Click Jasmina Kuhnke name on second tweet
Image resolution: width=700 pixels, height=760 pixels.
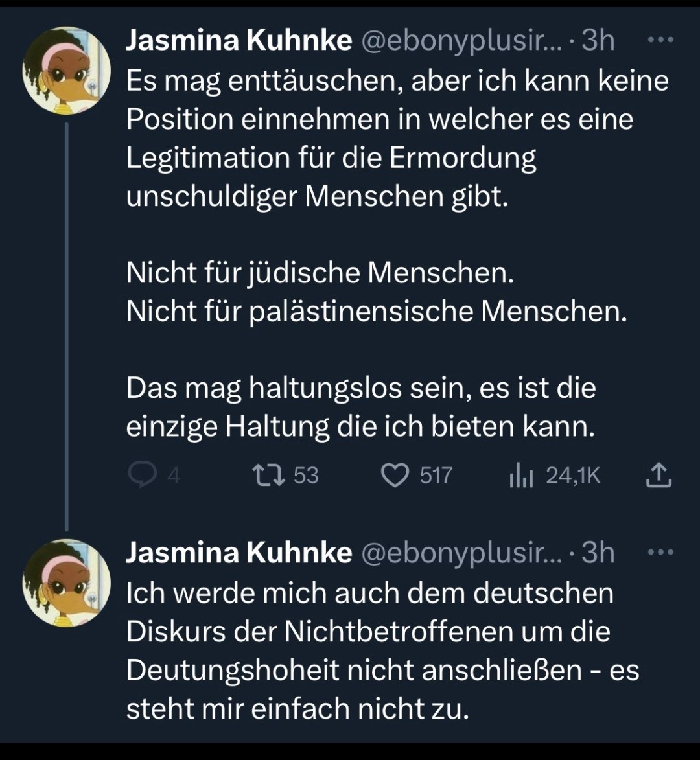point(238,553)
